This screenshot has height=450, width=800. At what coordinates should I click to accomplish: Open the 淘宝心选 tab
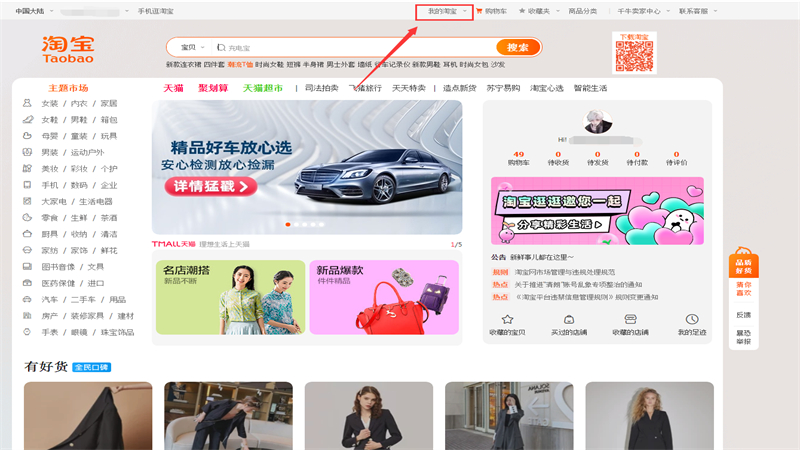(546, 88)
